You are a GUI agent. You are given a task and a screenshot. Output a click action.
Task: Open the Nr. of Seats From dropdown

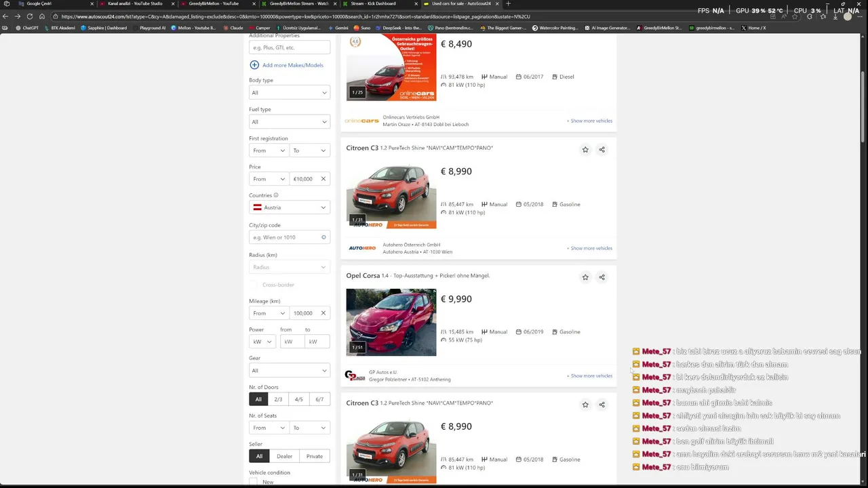269,428
